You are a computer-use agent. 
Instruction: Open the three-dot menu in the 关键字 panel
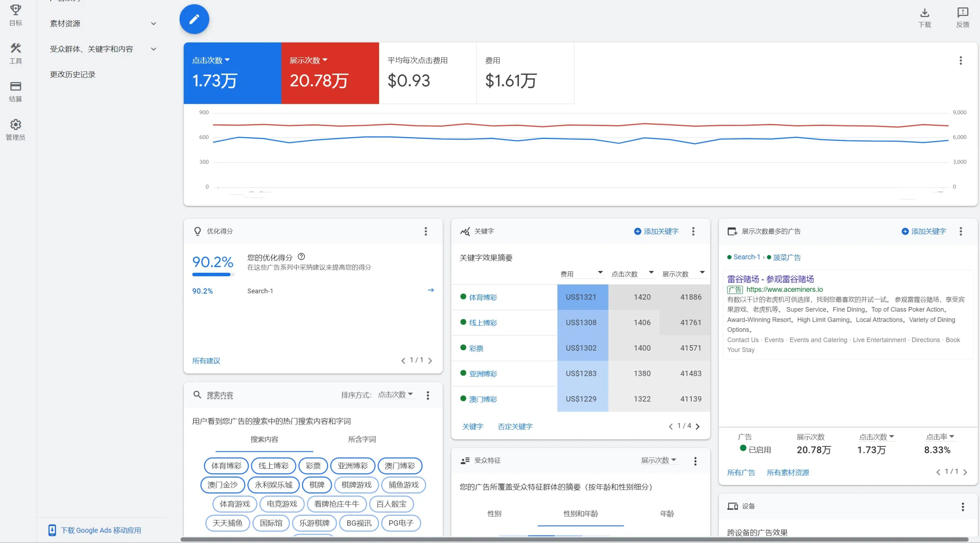click(x=693, y=231)
